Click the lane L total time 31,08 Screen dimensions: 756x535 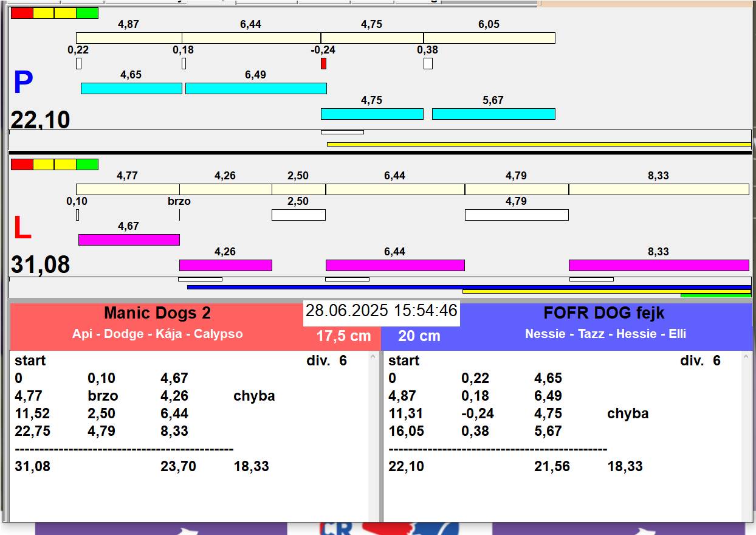40,265
